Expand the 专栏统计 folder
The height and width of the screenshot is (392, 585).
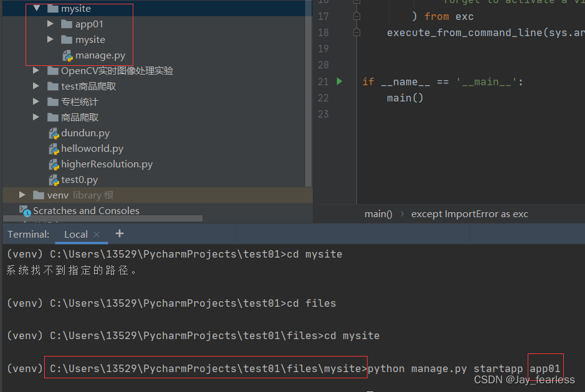coord(36,101)
